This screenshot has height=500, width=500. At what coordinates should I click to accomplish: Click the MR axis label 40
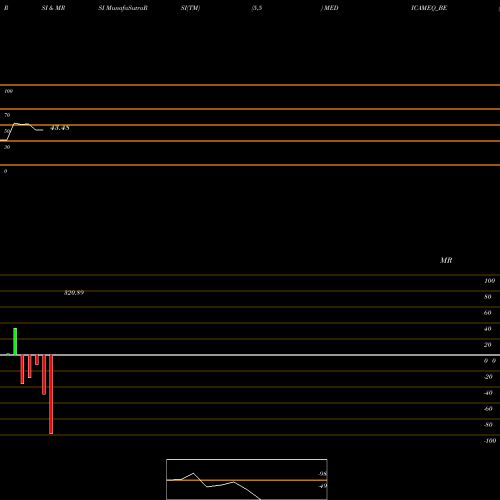point(488,329)
